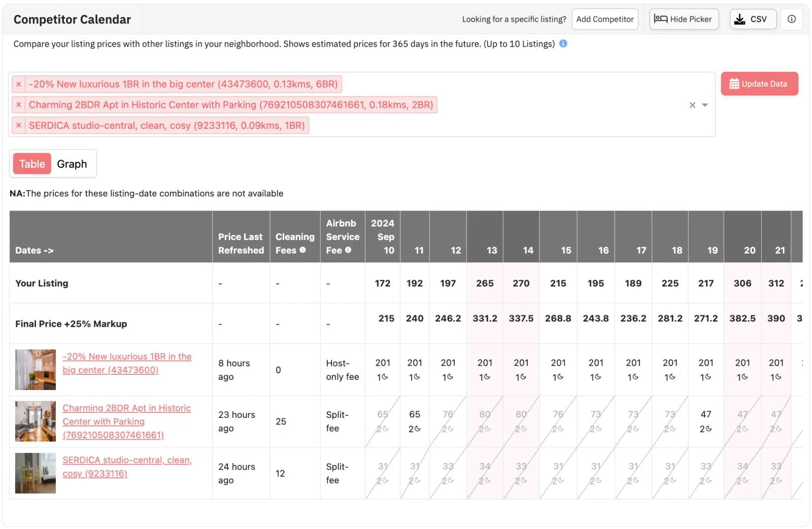
Task: Click the Add Competitor button
Action: [605, 19]
